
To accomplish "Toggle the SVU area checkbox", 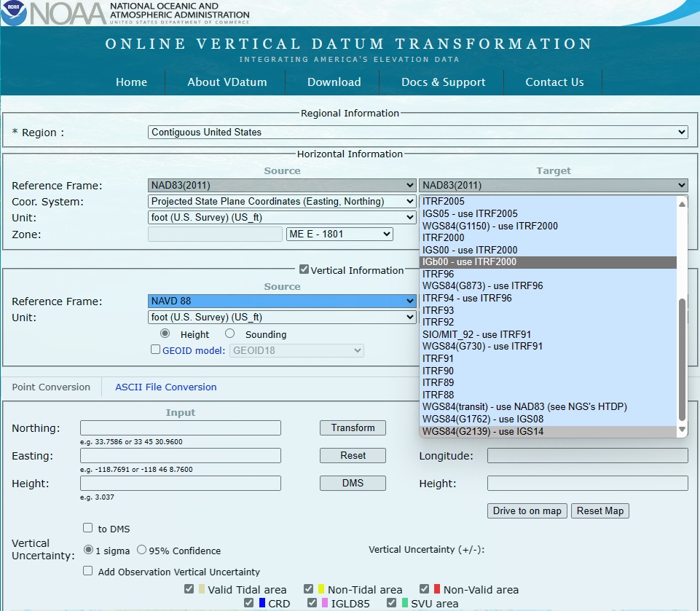I will point(391,602).
